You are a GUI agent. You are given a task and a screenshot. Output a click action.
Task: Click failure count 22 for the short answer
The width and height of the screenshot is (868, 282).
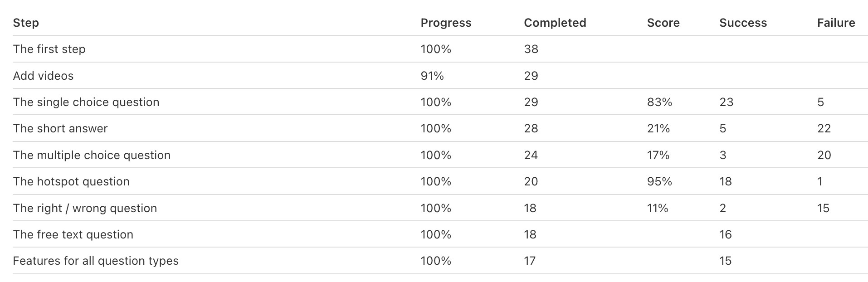tap(824, 128)
